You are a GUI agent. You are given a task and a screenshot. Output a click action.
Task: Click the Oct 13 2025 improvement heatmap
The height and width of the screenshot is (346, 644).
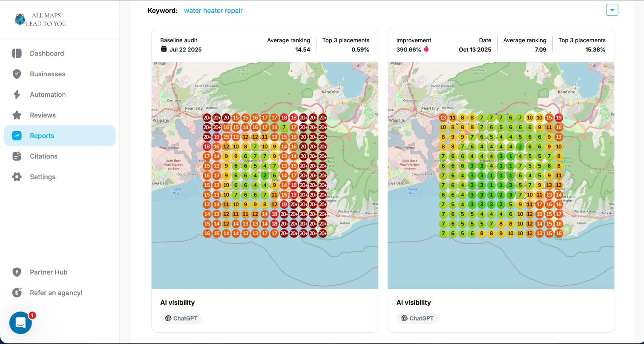500,176
